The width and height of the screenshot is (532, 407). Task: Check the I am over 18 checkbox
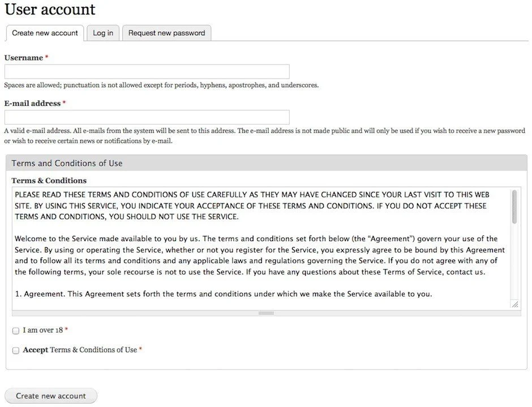click(15, 331)
